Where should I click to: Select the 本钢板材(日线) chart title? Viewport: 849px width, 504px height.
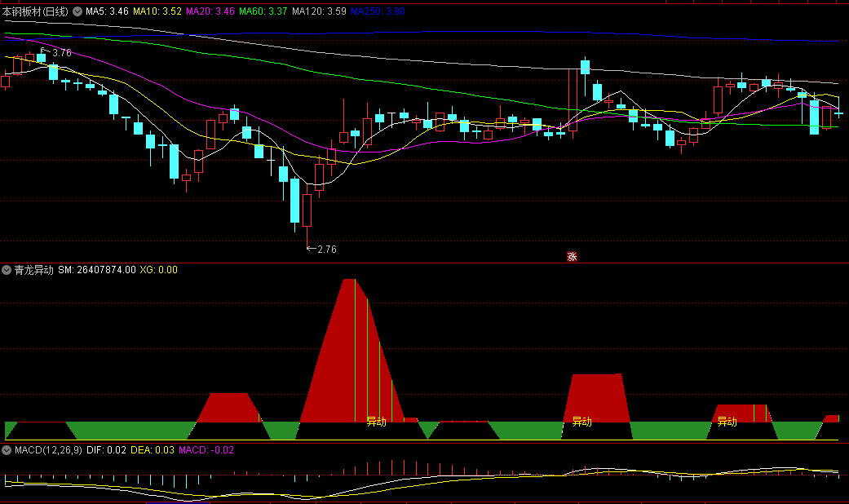[x=35, y=11]
